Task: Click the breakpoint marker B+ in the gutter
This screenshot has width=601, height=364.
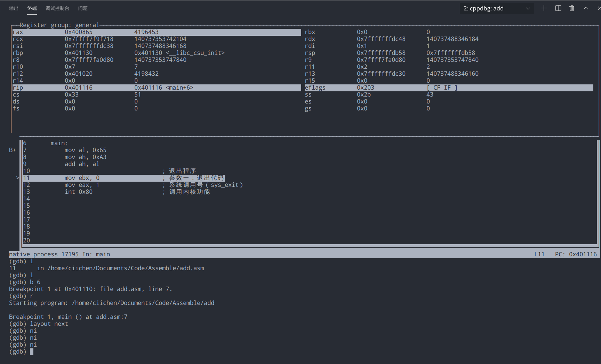Action: pyautogui.click(x=12, y=150)
